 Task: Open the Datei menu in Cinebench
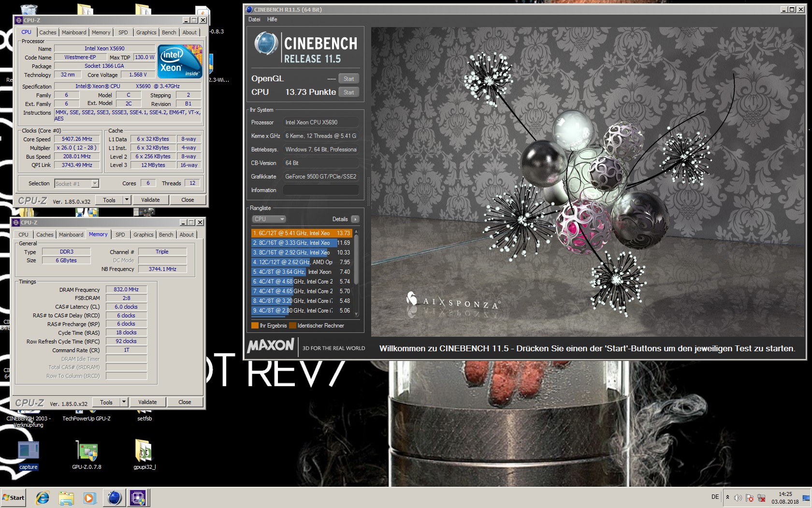click(254, 19)
